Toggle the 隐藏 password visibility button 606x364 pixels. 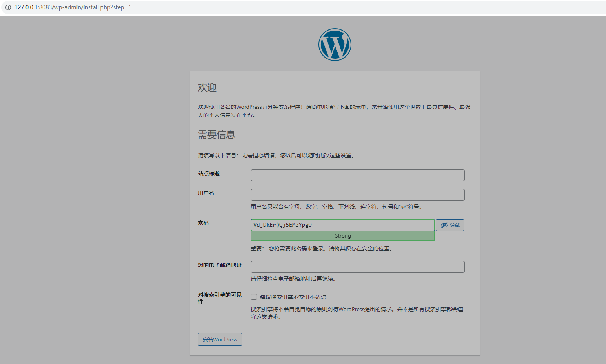[x=450, y=225]
